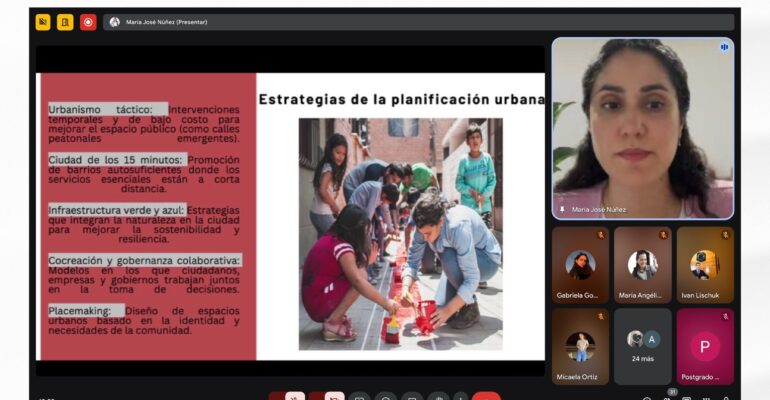The height and width of the screenshot is (400, 770).
Task: Click the muted mic icon on Ivan Lischuk's tile
Action: 725,235
